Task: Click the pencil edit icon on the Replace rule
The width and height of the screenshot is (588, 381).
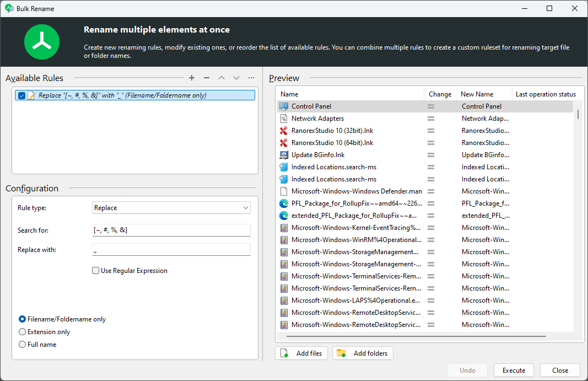Action: (31, 95)
